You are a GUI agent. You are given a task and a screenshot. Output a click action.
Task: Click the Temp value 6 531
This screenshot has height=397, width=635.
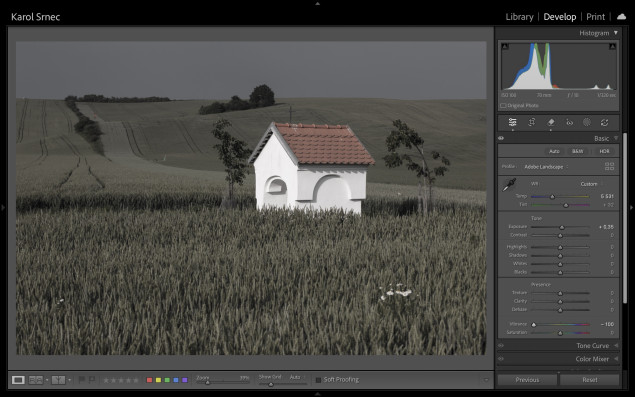pos(607,196)
